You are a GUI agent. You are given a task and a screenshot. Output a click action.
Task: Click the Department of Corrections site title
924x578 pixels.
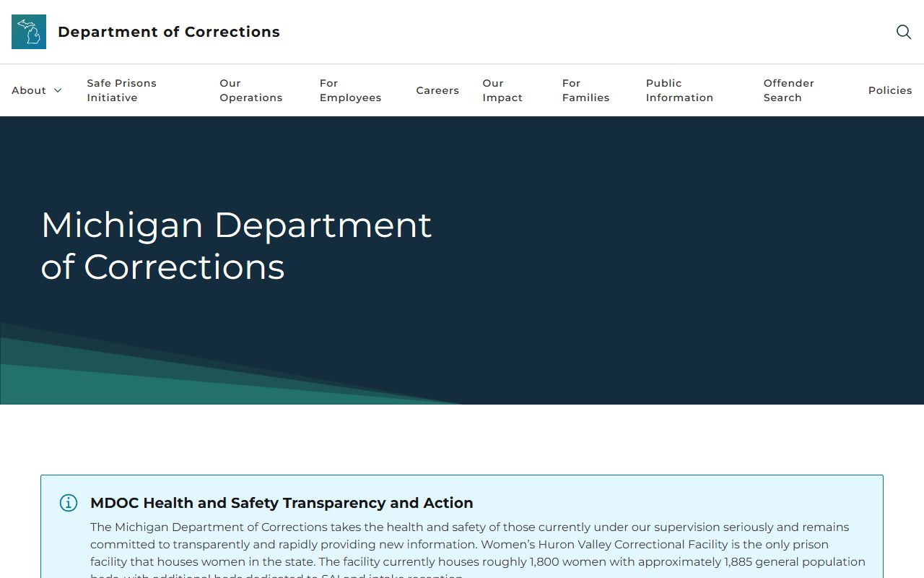pos(169,32)
